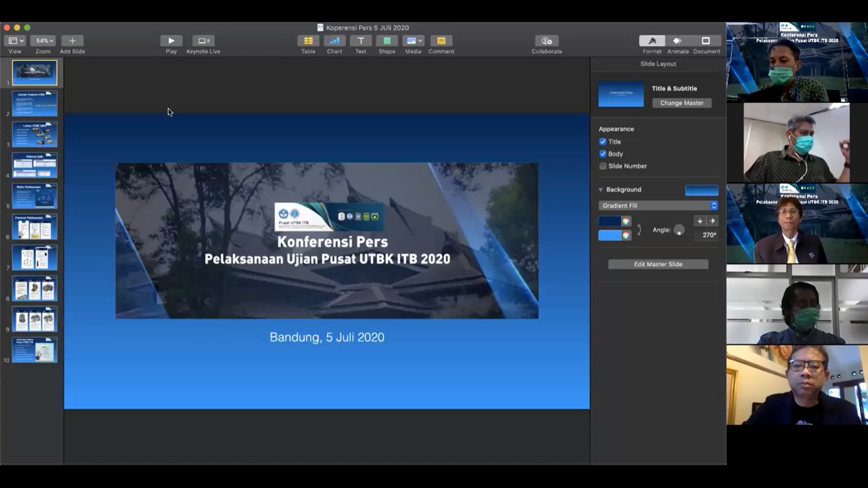Image resolution: width=868 pixels, height=488 pixels.
Task: Enable the Slide Number checkbox
Action: [x=603, y=166]
